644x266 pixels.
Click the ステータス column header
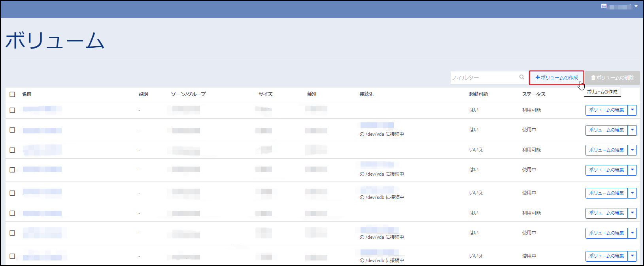[x=533, y=94]
